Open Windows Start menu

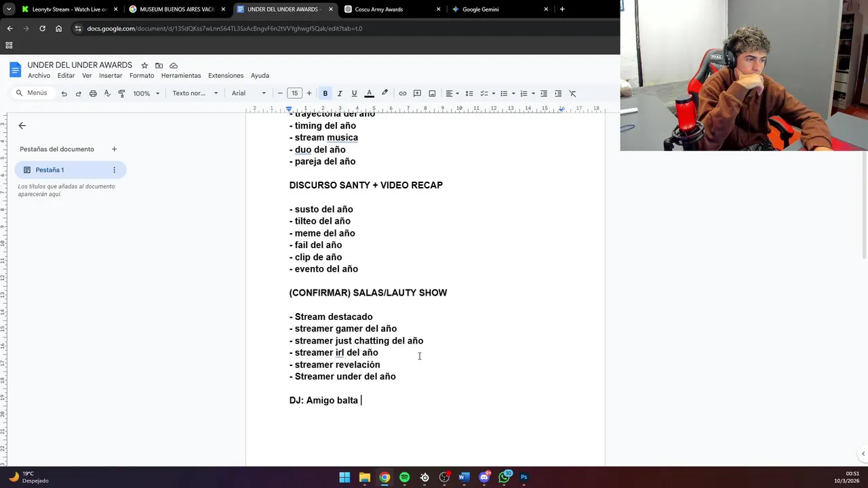pos(344,477)
